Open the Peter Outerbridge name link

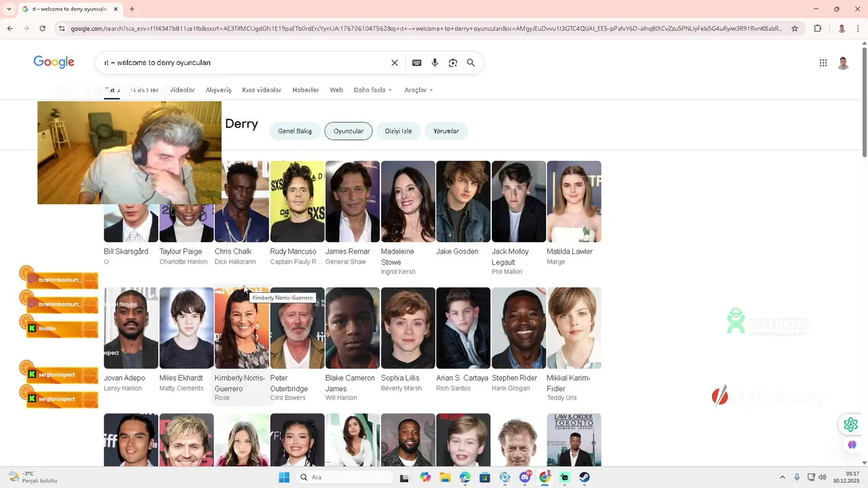tap(290, 384)
